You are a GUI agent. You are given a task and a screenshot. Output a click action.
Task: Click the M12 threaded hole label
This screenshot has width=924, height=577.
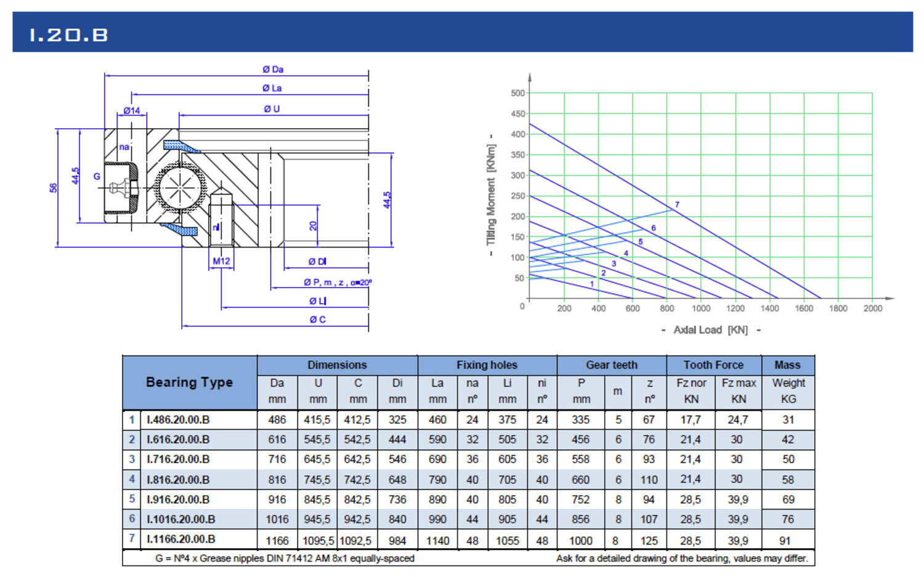pos(221,261)
